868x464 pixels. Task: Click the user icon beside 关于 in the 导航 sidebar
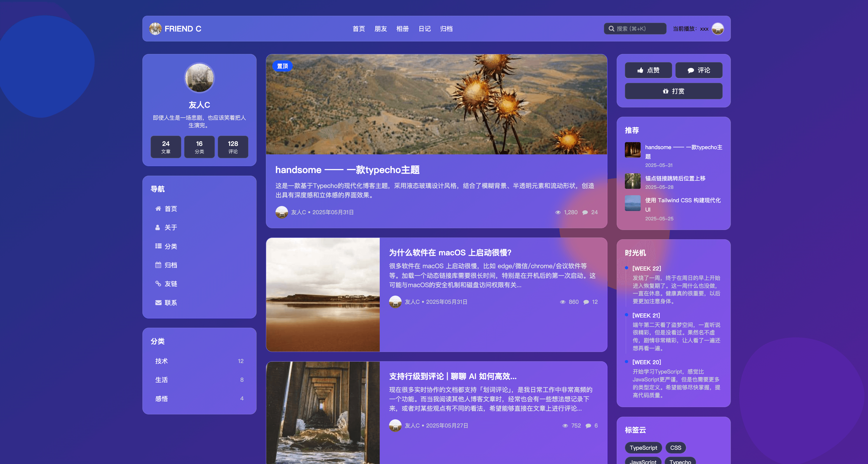158,227
